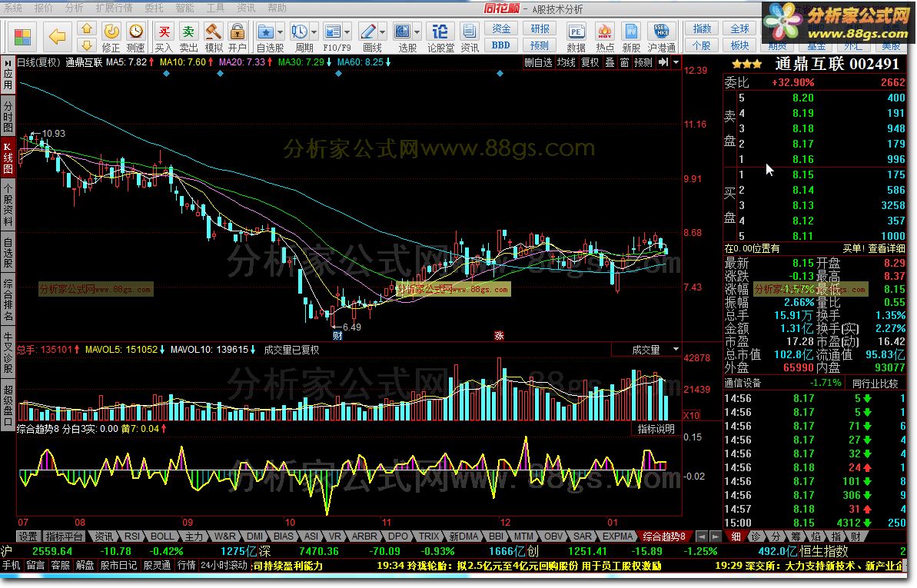
Task: Select the 画线 pencil drawing tool
Action: coord(368,32)
